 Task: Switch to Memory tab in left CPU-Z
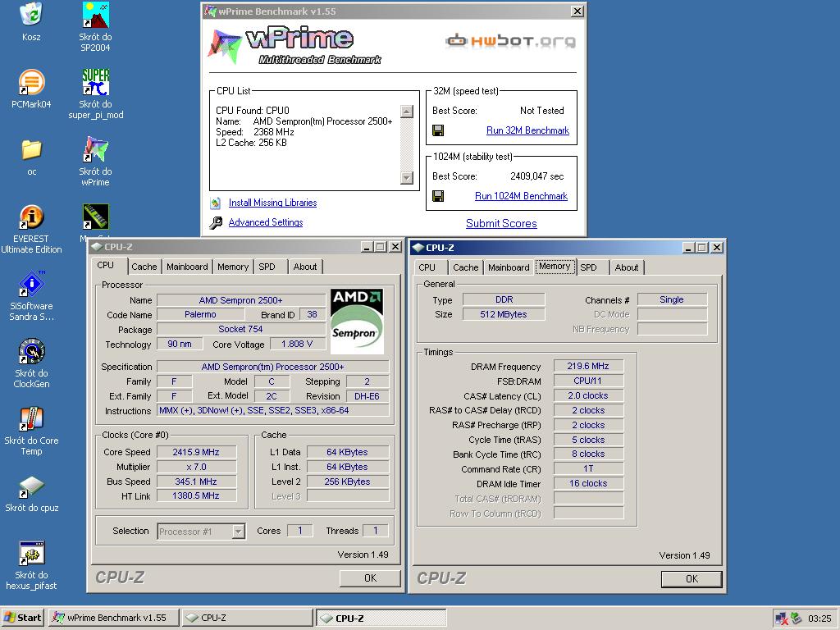click(232, 267)
